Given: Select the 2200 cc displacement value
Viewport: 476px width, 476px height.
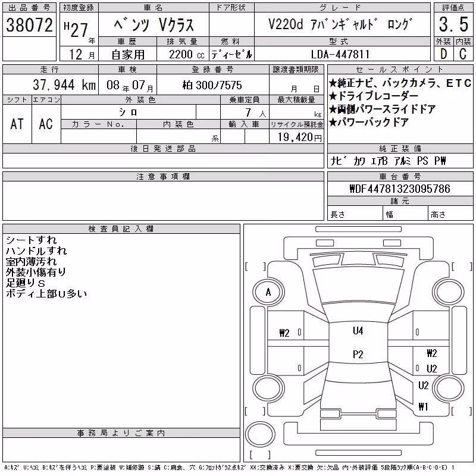Looking at the screenshot, I should click(x=186, y=55).
